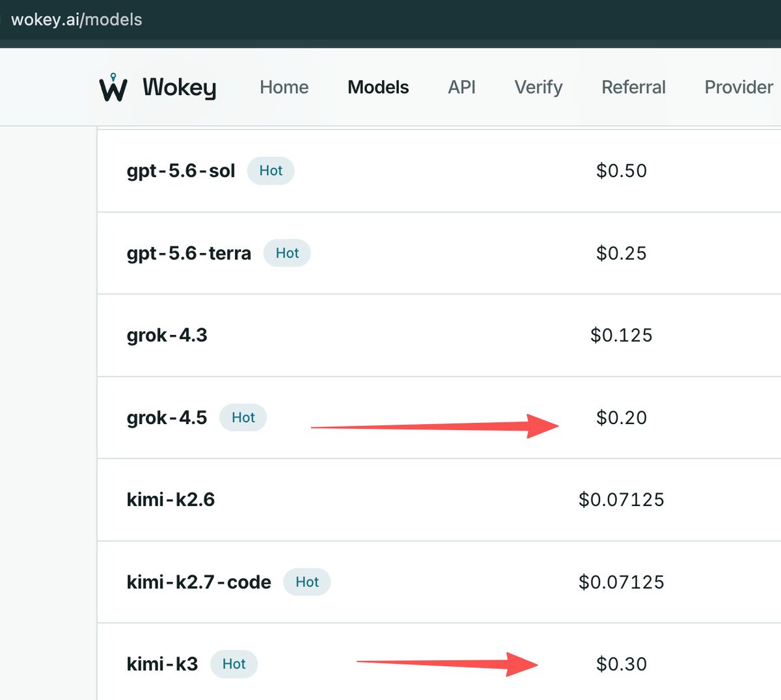Image resolution: width=781 pixels, height=700 pixels.
Task: Go to the API page
Action: point(462,87)
